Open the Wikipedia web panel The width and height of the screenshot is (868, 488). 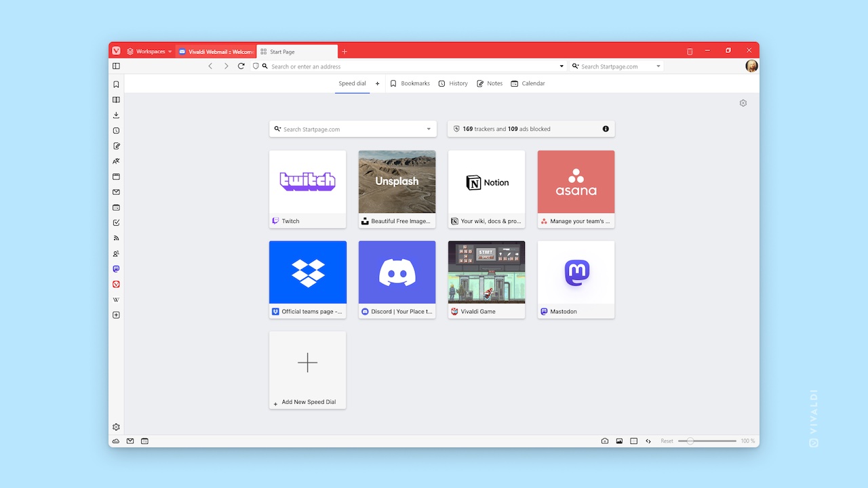pyautogui.click(x=115, y=300)
